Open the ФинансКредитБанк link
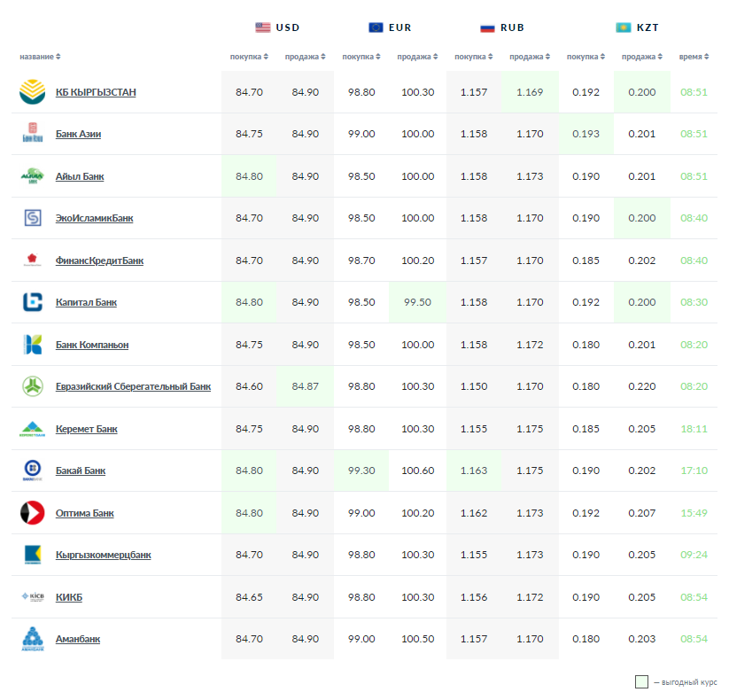The height and width of the screenshot is (700, 729). coord(99,261)
